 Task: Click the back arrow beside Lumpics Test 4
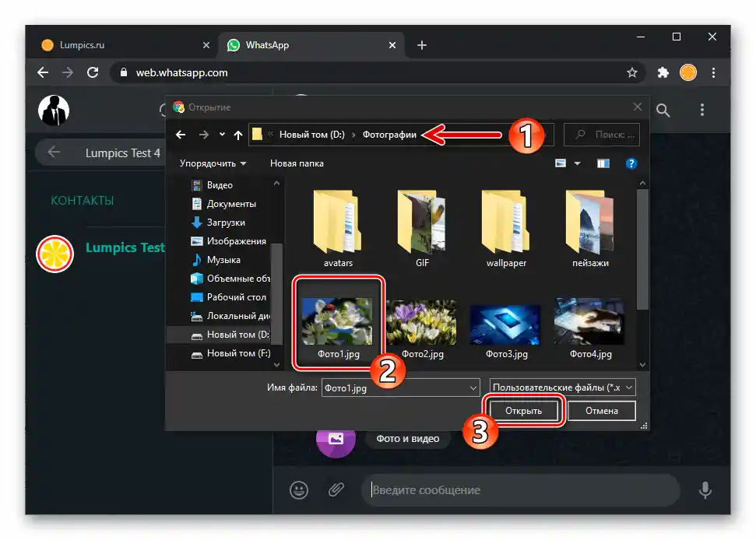tap(54, 153)
